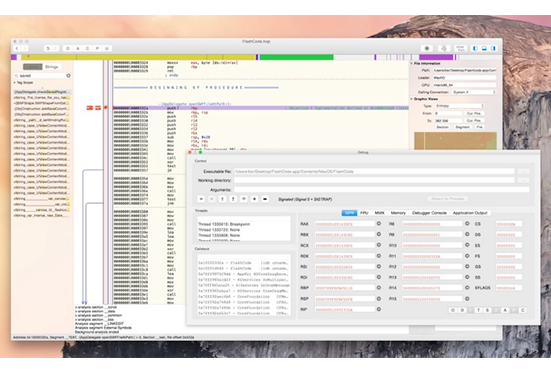Viewport: 551px width, 371px height.
Task: Open search options gear in sidebar
Action: pyautogui.click(x=69, y=76)
